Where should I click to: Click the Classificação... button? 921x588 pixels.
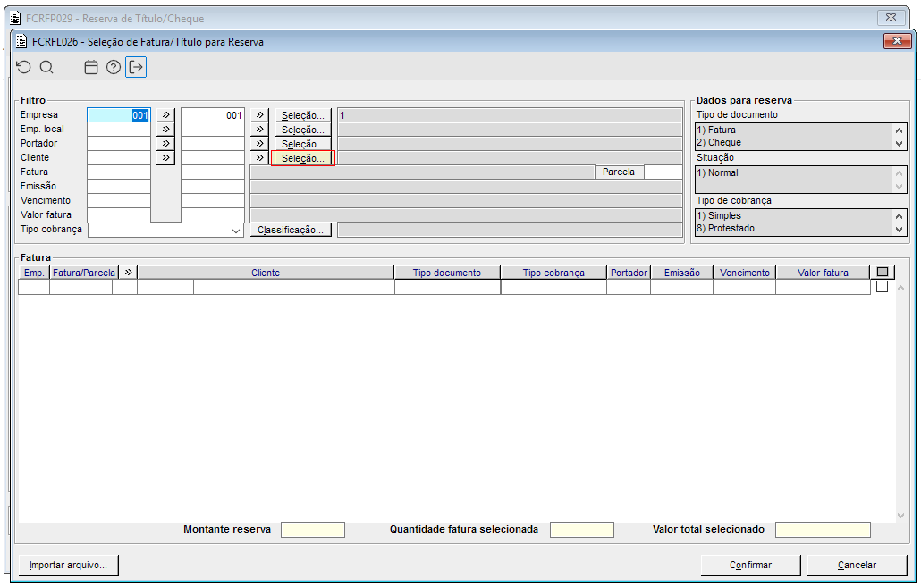click(x=291, y=230)
